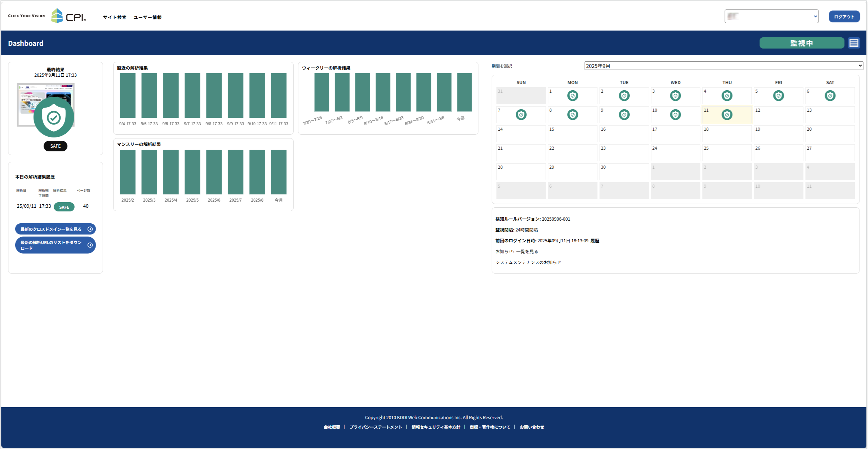Click the CPI logo in header
This screenshot has height=449, width=868.
click(68, 16)
